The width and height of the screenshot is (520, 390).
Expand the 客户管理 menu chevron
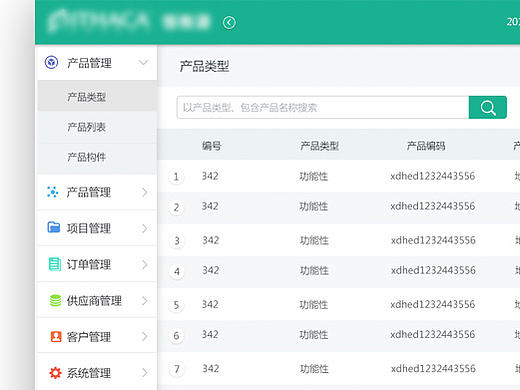pyautogui.click(x=145, y=337)
